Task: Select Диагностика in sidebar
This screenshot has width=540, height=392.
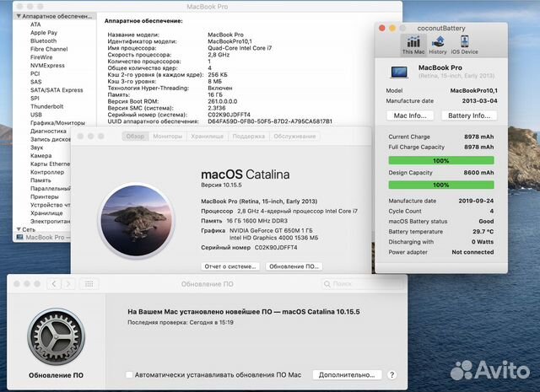Action: [48, 132]
